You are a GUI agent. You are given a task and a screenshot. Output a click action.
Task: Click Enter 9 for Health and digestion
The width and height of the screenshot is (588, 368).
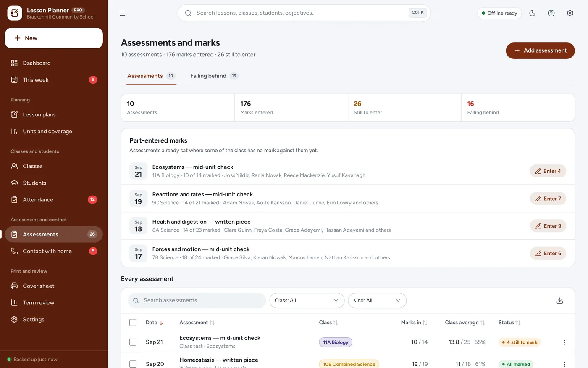(548, 226)
